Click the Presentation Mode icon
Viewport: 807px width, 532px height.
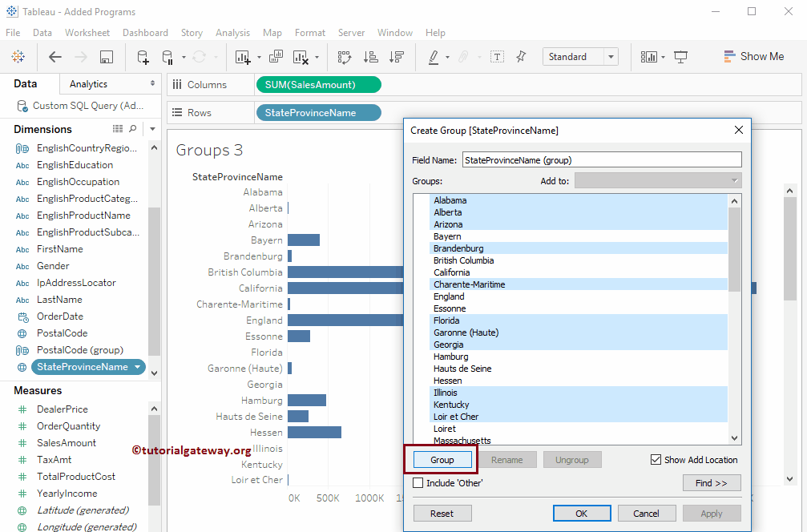point(681,57)
